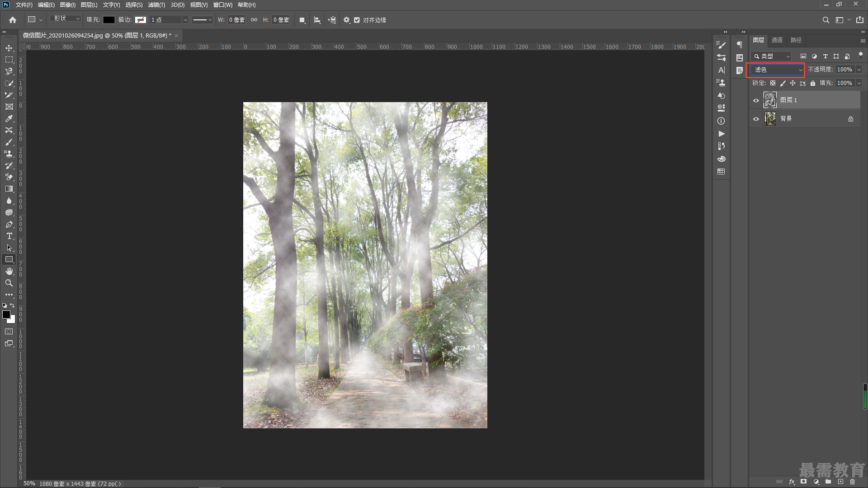This screenshot has height=488, width=868.
Task: Select the Path Selection tool
Action: 9,248
